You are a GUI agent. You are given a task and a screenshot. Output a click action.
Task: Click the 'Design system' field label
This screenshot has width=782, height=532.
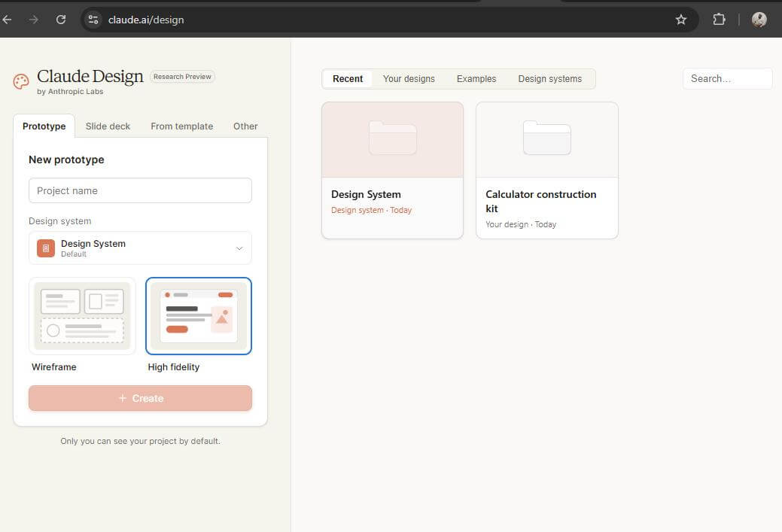60,221
